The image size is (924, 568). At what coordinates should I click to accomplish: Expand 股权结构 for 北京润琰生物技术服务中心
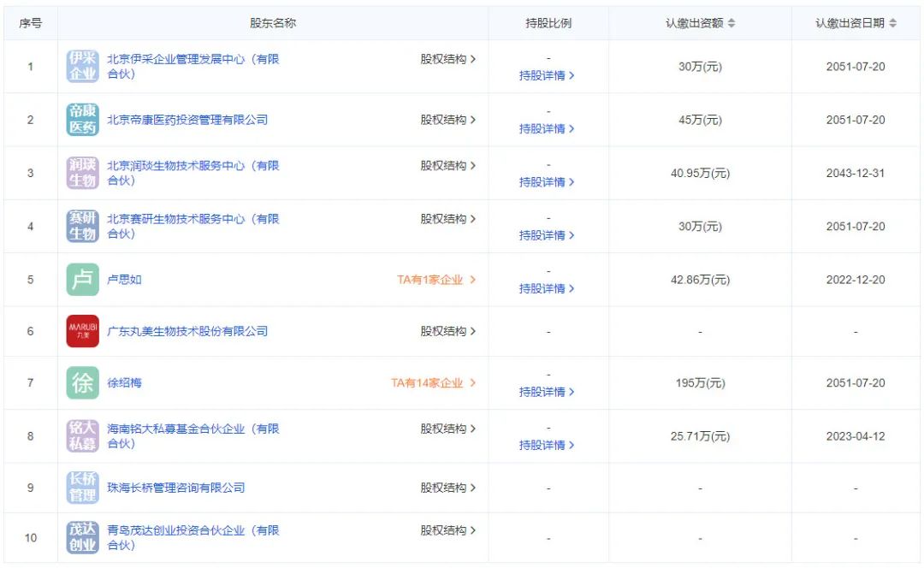coord(447,166)
